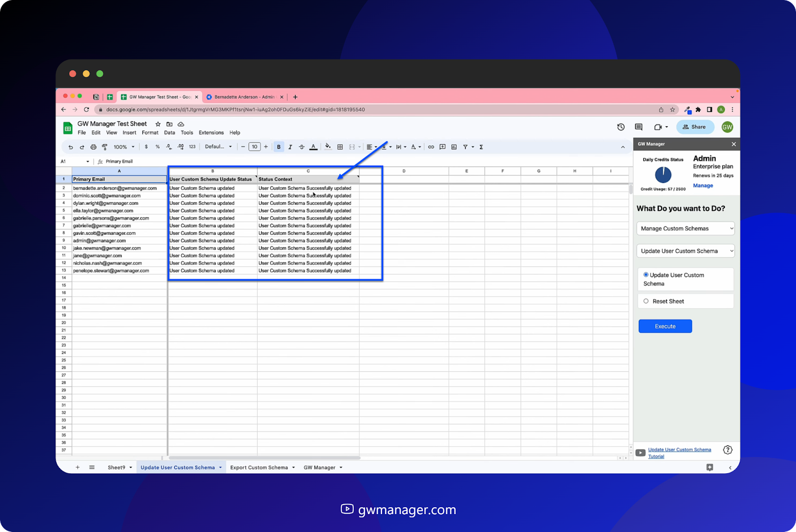Open the File menu

point(82,133)
